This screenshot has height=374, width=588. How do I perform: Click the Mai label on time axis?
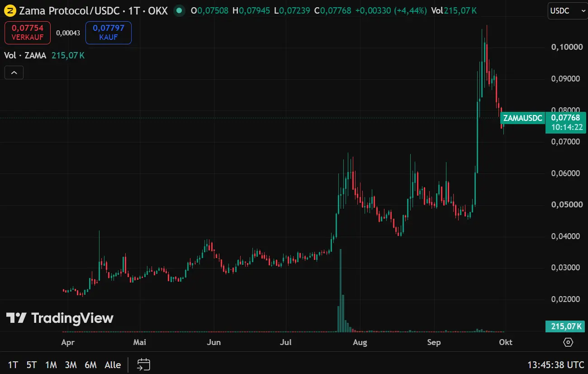tap(140, 342)
